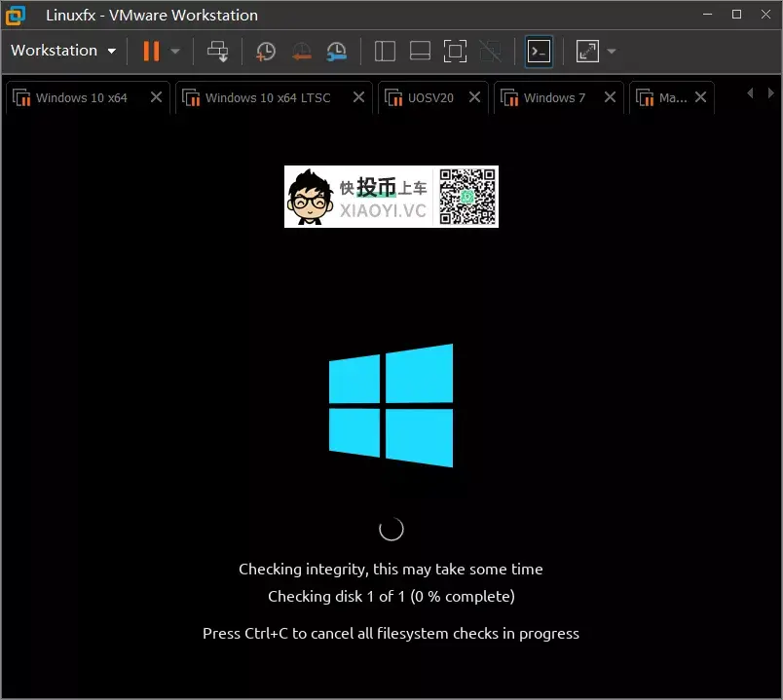Click the stretch guest display icon
Screen dimensions: 783x700
(x=587, y=51)
